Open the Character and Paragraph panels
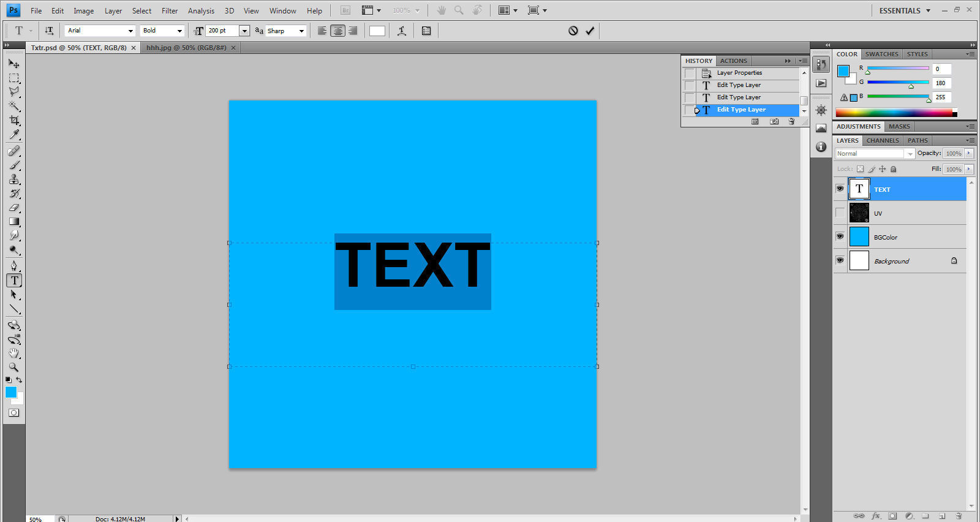 point(426,31)
